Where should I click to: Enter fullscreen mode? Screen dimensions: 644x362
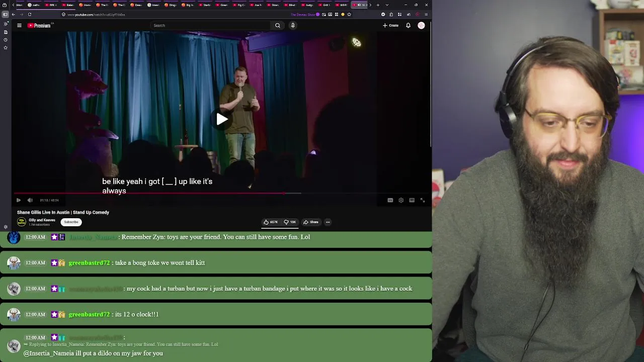pyautogui.click(x=423, y=200)
